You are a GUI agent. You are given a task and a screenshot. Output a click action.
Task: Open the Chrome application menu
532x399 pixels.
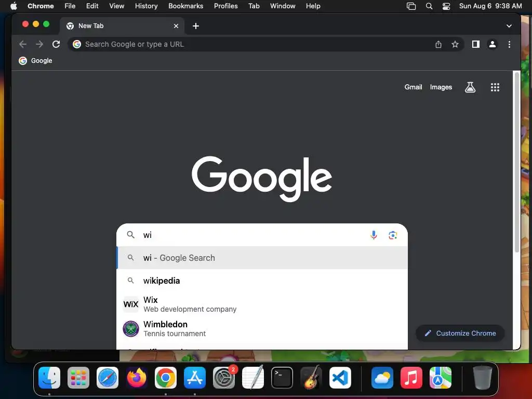click(41, 6)
